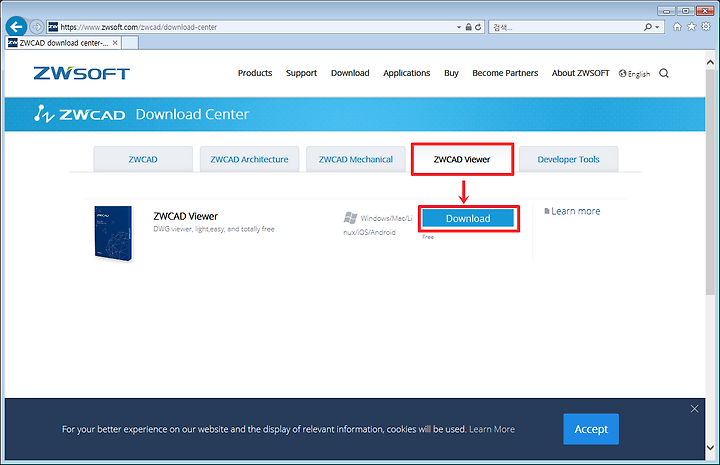The height and width of the screenshot is (465, 720).
Task: Change language via English globe selector
Action: [x=634, y=73]
